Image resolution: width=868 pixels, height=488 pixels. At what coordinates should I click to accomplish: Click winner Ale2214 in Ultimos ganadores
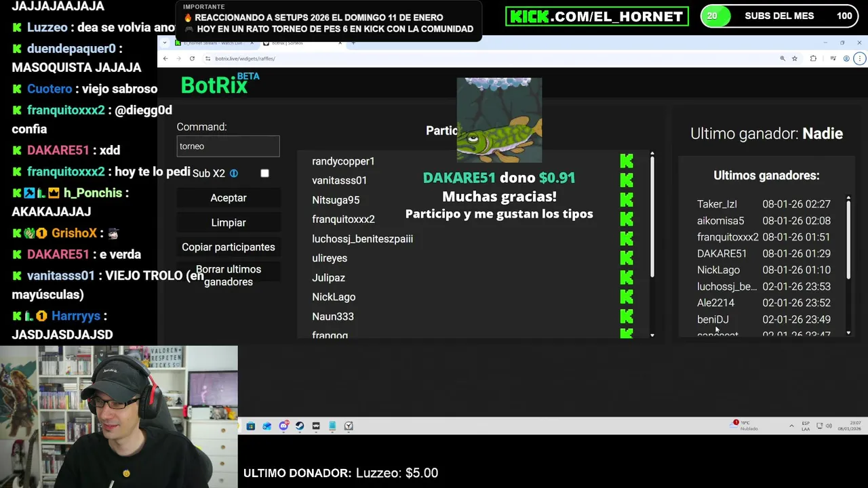715,303
